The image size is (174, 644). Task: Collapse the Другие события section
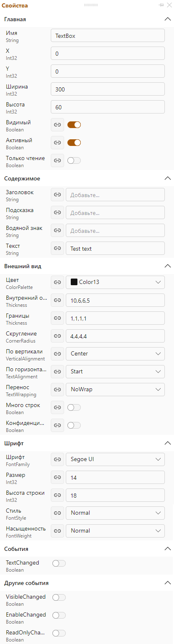[x=168, y=583]
